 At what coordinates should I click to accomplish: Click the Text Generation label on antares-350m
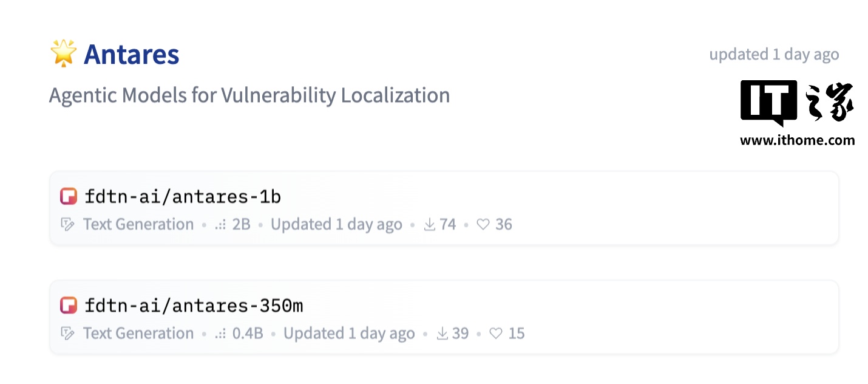tap(138, 333)
